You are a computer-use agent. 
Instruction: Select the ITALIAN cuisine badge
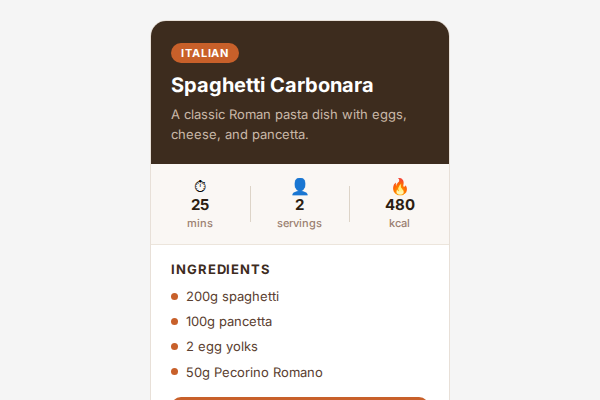click(x=205, y=53)
